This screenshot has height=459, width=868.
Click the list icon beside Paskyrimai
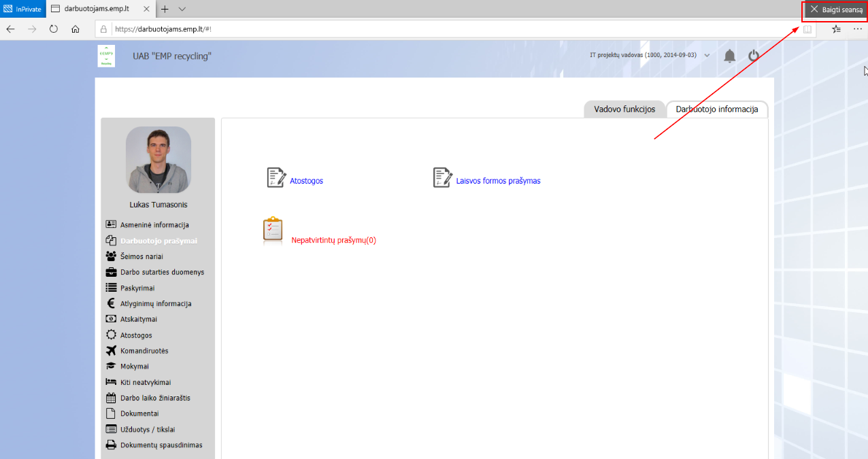[x=111, y=288]
